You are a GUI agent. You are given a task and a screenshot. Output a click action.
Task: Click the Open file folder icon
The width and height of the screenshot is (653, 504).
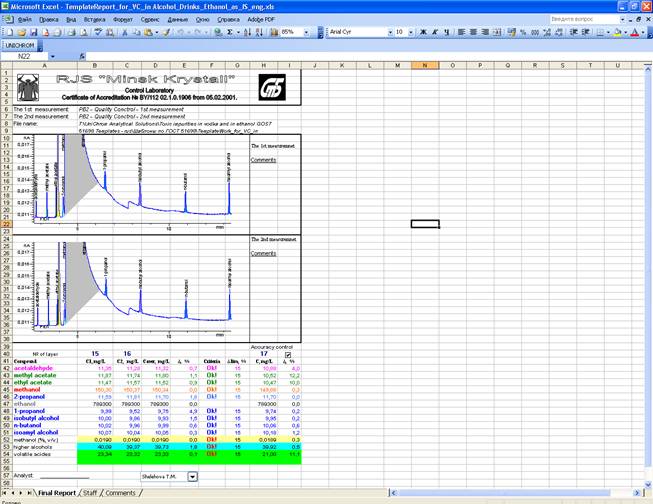[21, 32]
